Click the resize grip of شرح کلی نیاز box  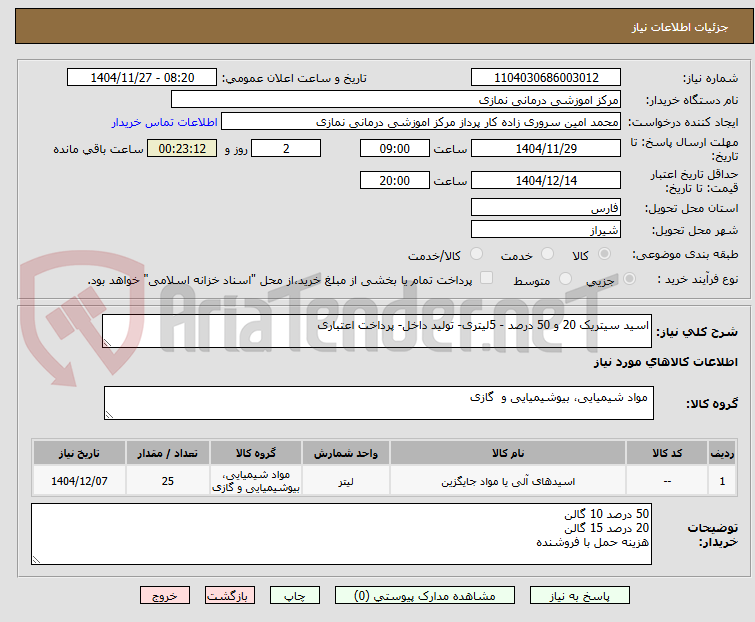point(107,343)
